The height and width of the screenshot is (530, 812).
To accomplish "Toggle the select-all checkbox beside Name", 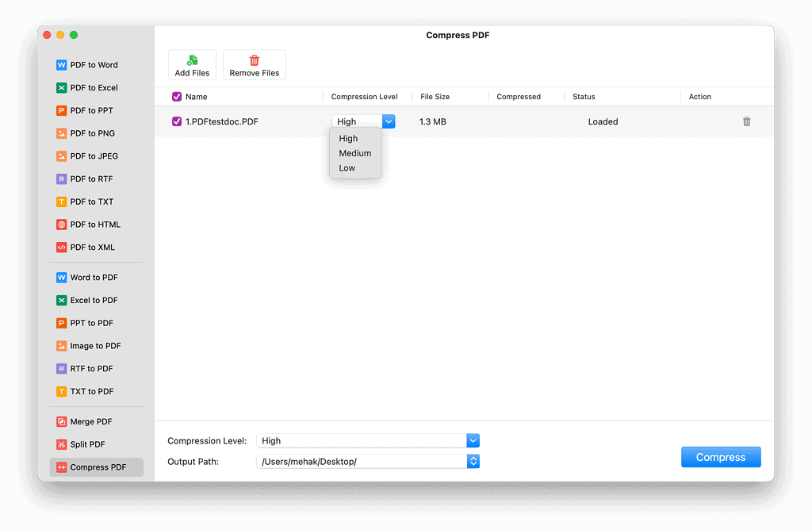I will (x=177, y=97).
